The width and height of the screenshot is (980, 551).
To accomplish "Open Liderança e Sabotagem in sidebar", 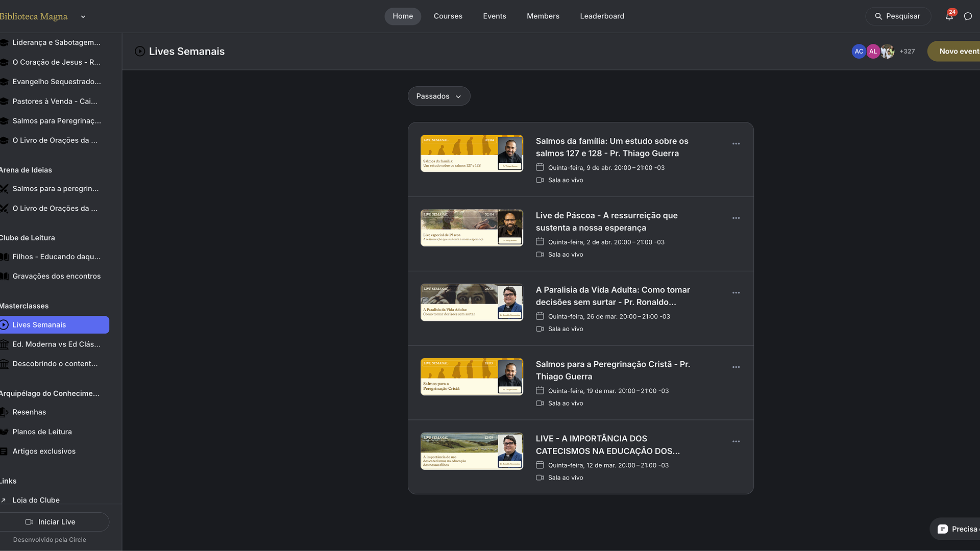I will pyautogui.click(x=55, y=43).
